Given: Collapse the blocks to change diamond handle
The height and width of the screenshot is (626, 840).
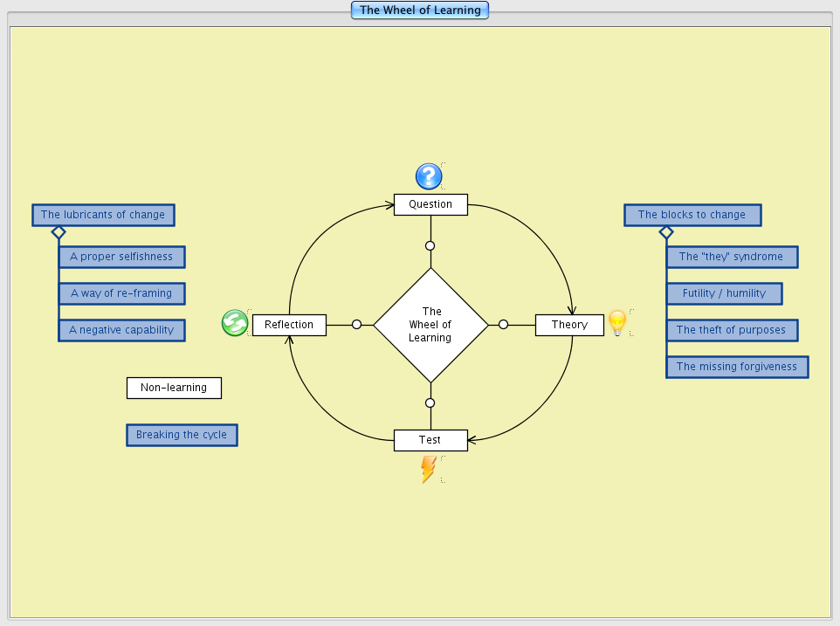Looking at the screenshot, I should pos(666,232).
